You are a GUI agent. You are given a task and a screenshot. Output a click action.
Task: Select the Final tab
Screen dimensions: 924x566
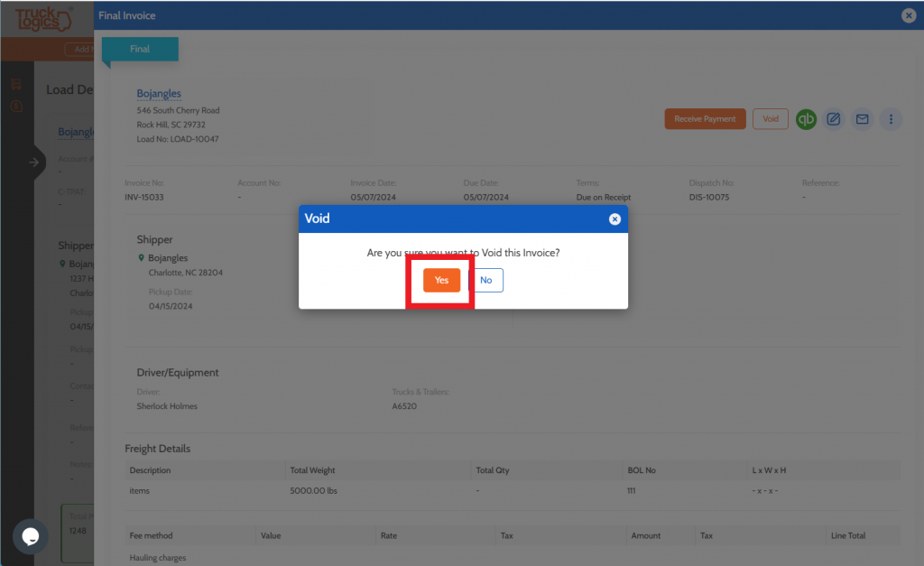coord(140,49)
